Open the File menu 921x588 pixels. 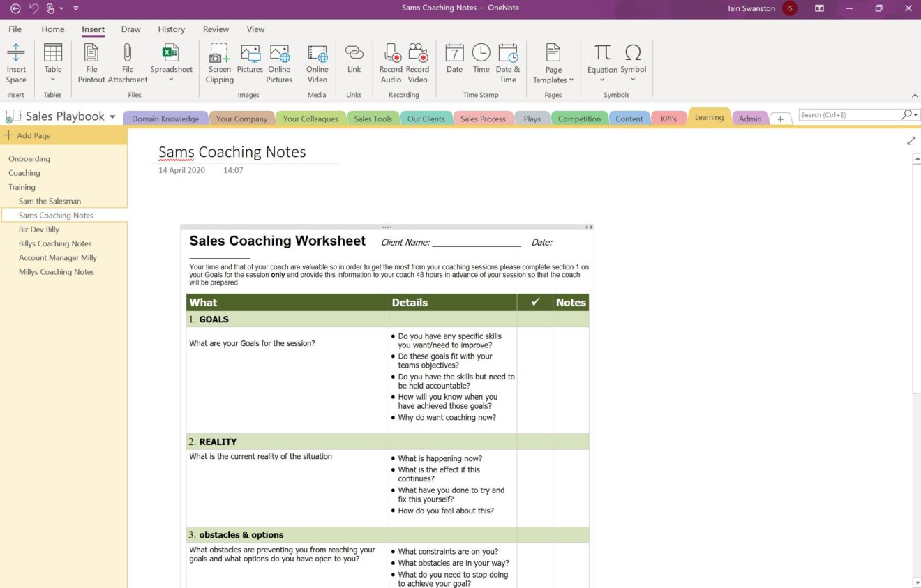15,29
